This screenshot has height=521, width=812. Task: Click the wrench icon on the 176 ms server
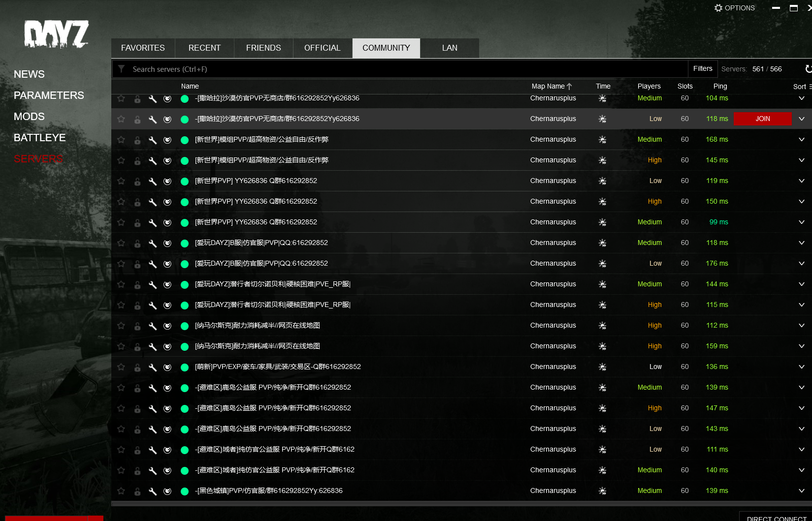(153, 264)
